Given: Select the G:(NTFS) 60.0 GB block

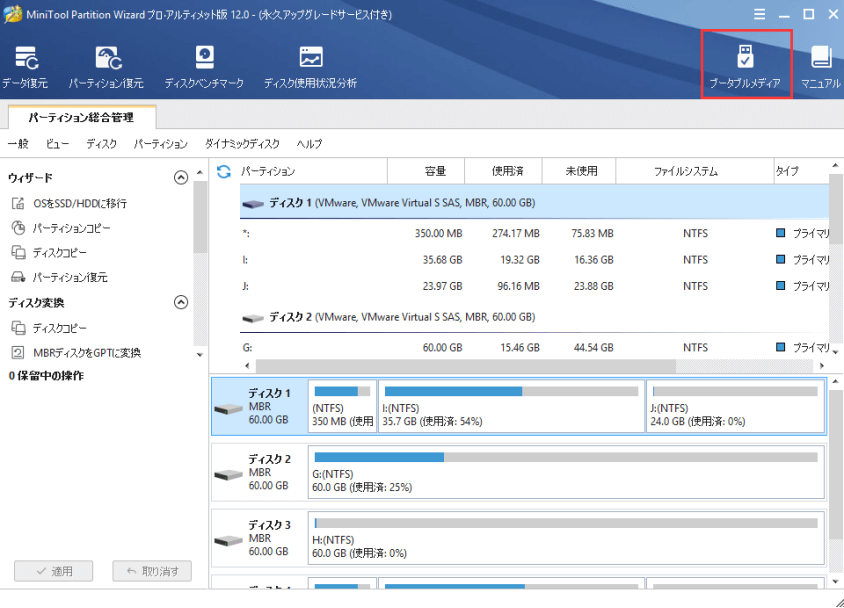Looking at the screenshot, I should (x=566, y=472).
